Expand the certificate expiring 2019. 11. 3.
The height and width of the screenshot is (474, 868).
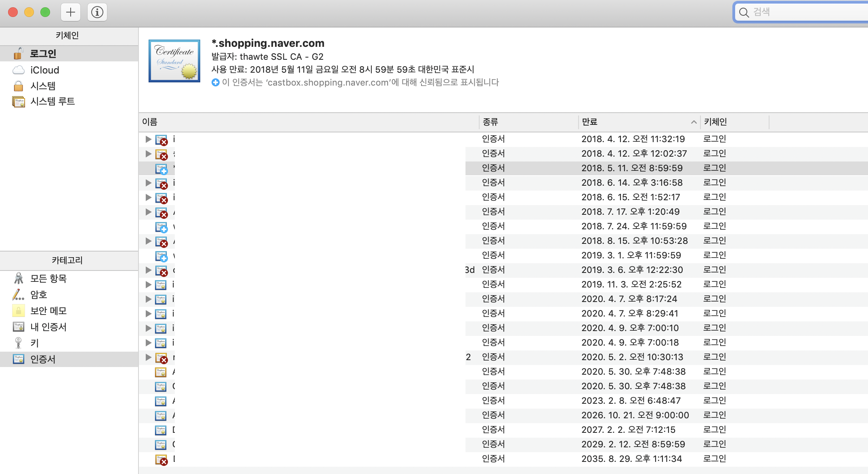tap(148, 285)
